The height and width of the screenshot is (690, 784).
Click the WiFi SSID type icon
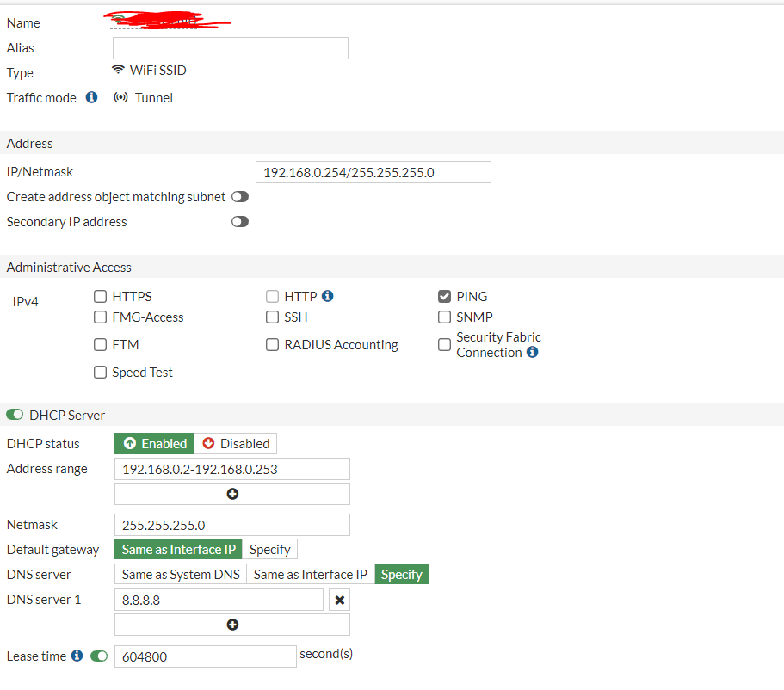(x=118, y=70)
